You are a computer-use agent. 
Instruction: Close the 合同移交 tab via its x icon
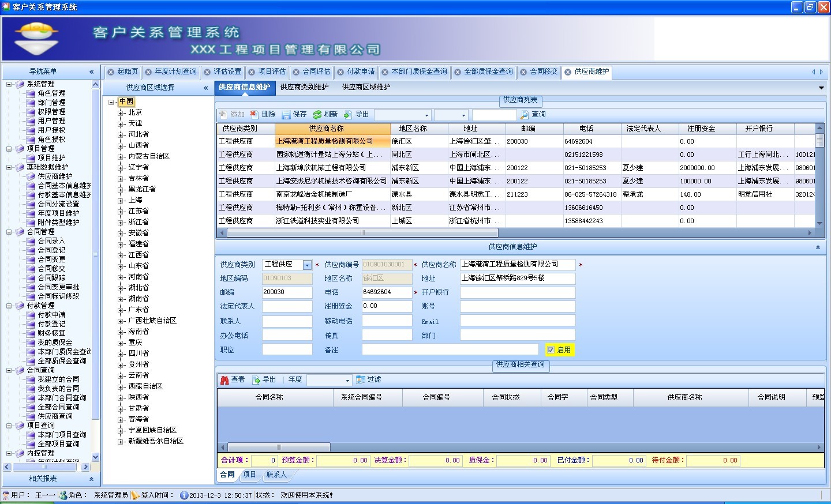[523, 72]
